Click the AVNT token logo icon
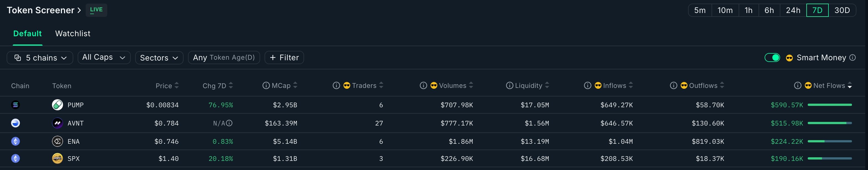Viewport: 868px width, 170px height. 57,123
